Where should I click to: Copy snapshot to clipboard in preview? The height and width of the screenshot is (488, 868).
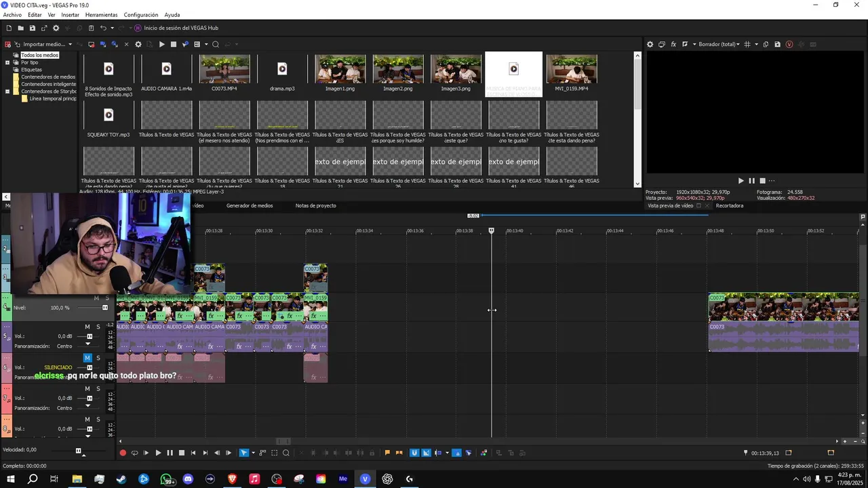tap(766, 44)
